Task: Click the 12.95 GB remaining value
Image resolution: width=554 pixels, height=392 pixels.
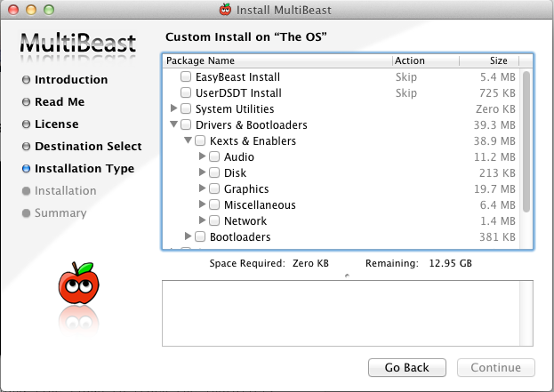Action: 450,263
